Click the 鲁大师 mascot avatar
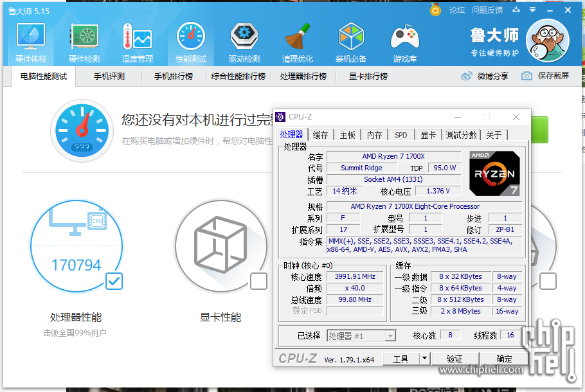 tap(547, 40)
